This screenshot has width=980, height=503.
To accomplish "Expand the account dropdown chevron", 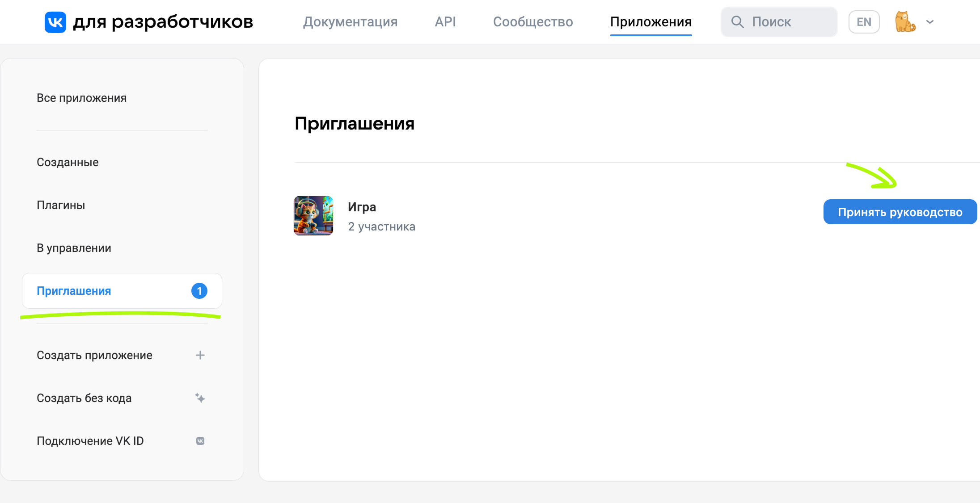I will point(930,22).
